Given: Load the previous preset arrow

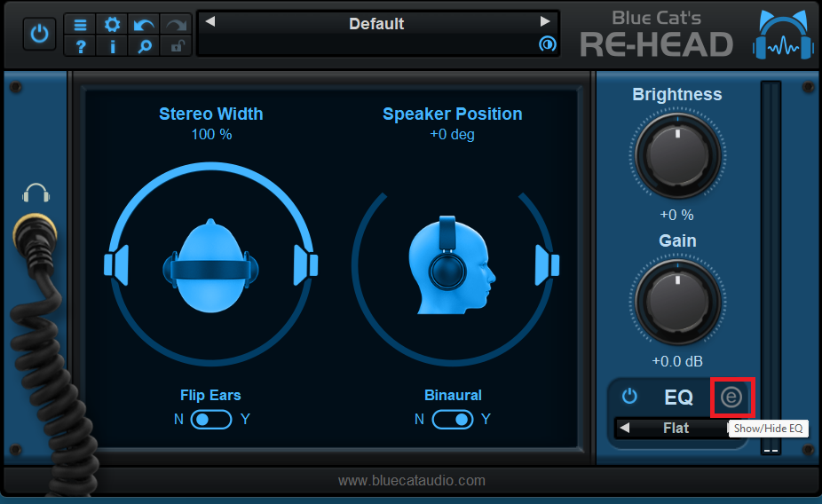Looking at the screenshot, I should tap(210, 21).
